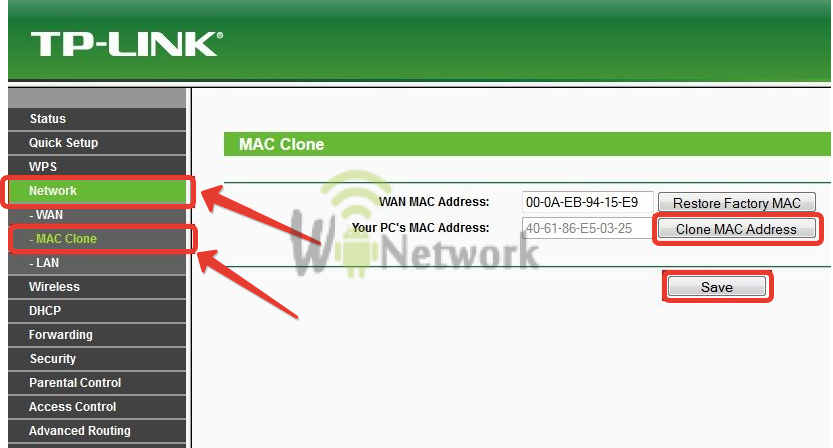Expand the Wireless menu section
This screenshot has height=448, width=833.
click(97, 287)
